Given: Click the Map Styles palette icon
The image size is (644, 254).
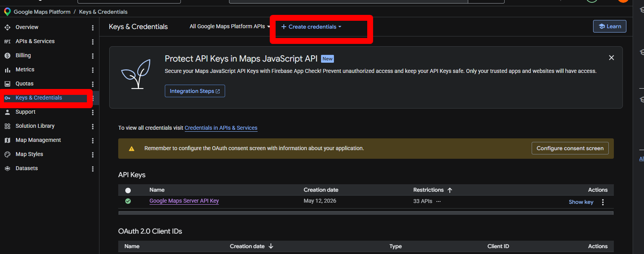Looking at the screenshot, I should [7, 154].
